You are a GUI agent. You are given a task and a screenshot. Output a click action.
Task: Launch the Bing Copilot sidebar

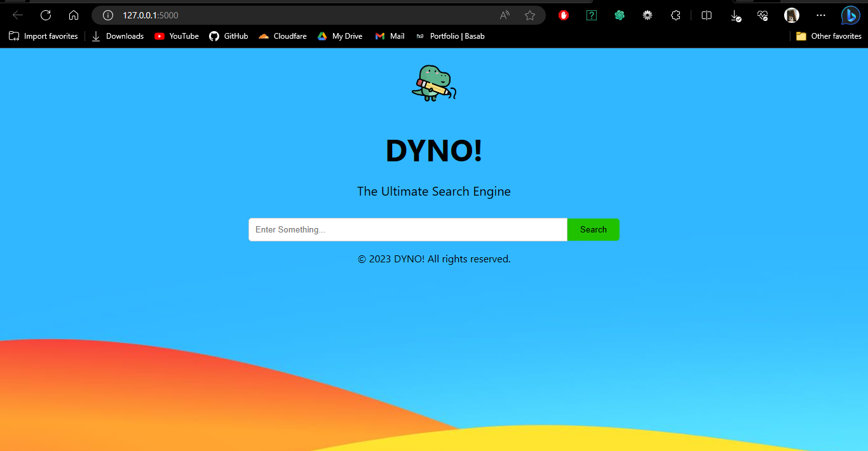(850, 15)
